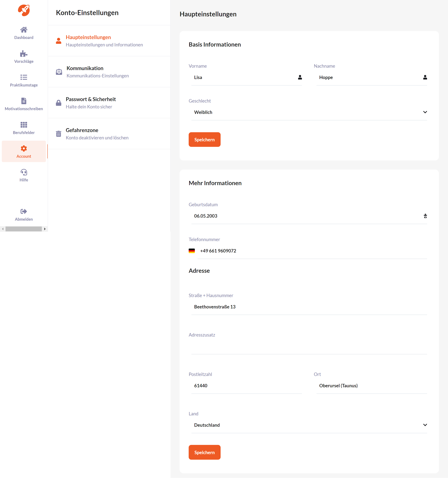Open Motivationsschreiben document icon
Image resolution: width=448 pixels, height=478 pixels.
pyautogui.click(x=24, y=101)
